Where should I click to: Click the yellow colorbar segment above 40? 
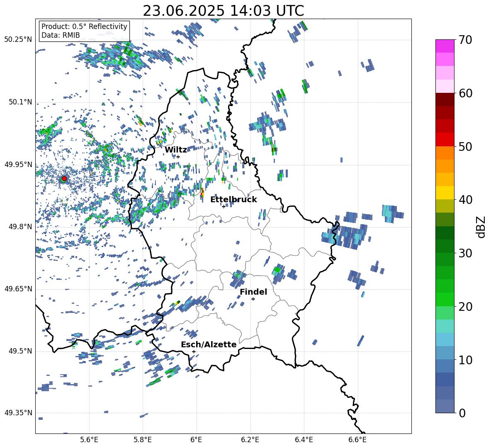coord(445,193)
